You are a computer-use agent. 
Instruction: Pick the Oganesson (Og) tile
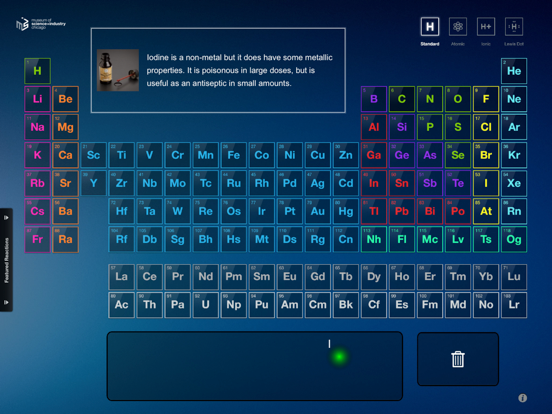pyautogui.click(x=514, y=239)
